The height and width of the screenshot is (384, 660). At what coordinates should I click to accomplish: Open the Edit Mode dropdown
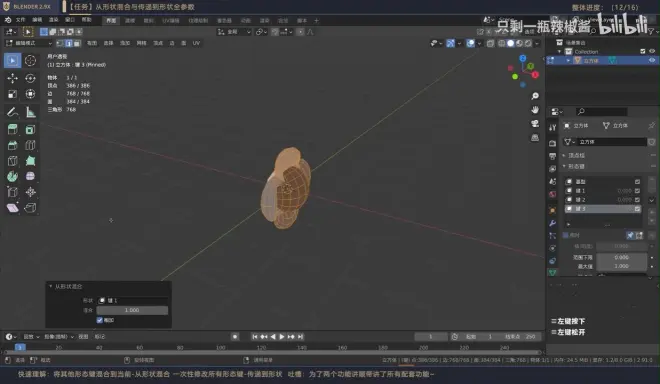click(x=28, y=43)
